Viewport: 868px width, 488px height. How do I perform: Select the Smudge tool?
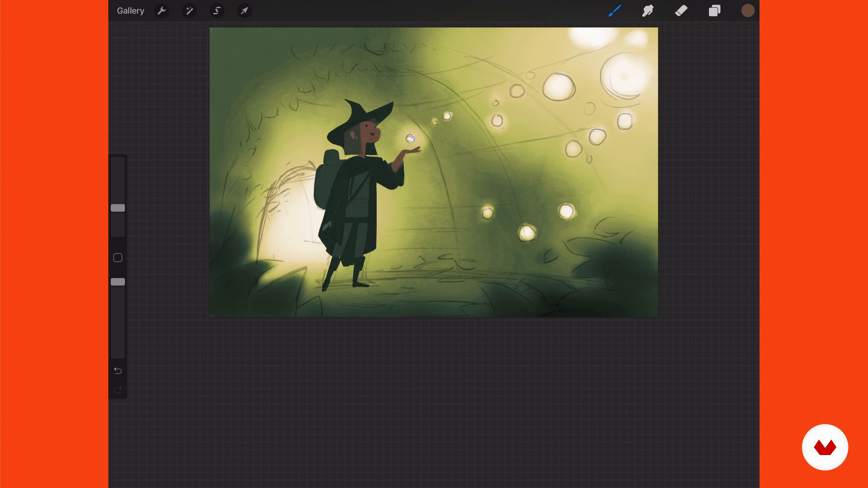coord(648,11)
